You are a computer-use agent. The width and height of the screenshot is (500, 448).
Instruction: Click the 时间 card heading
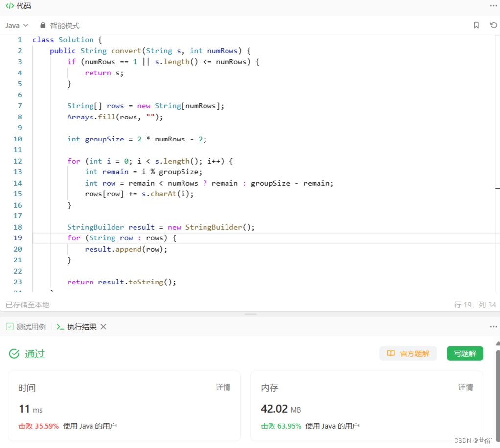click(27, 388)
